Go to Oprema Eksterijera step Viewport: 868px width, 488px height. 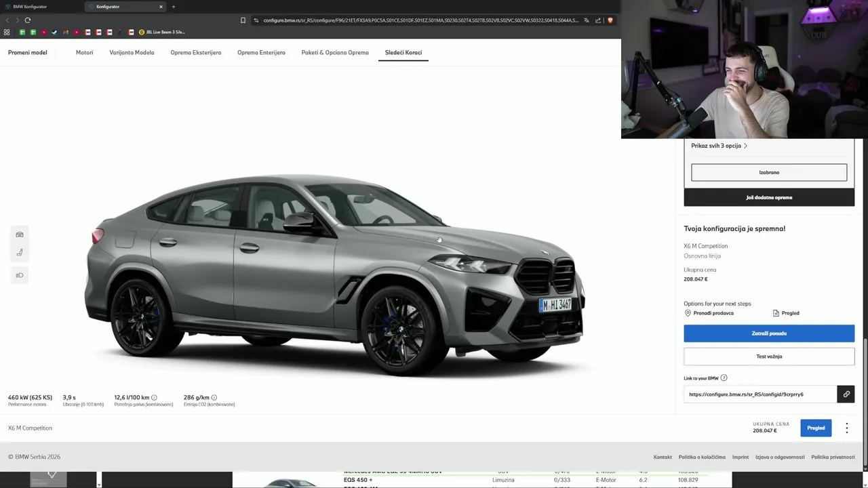tap(195, 52)
